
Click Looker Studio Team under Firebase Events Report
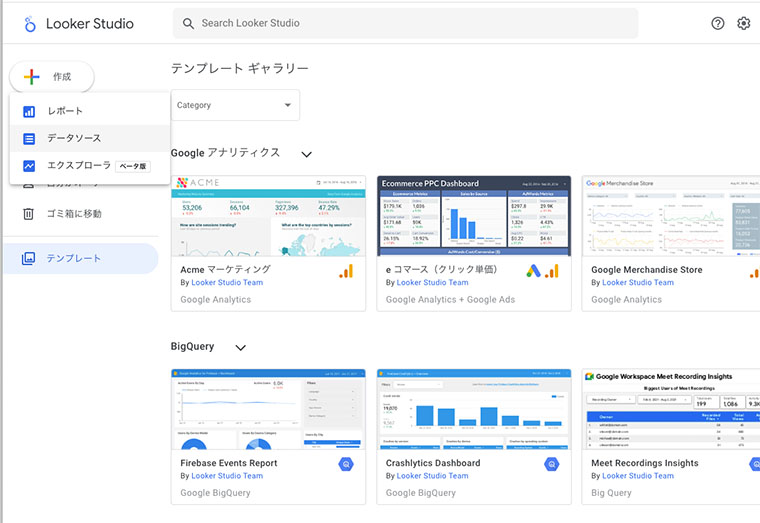click(227, 476)
